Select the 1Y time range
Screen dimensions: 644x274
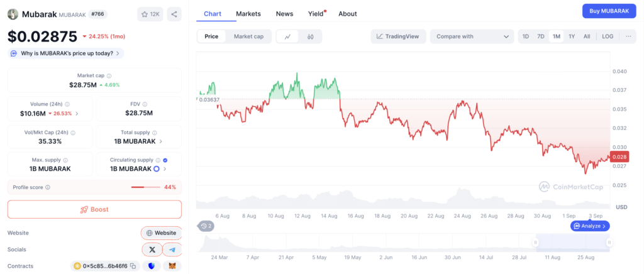[572, 36]
